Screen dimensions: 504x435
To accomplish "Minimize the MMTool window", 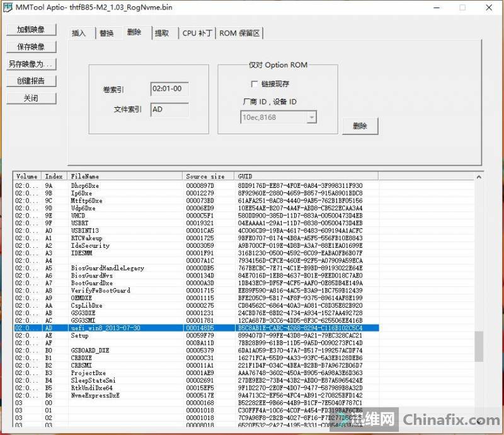I will [437, 8].
